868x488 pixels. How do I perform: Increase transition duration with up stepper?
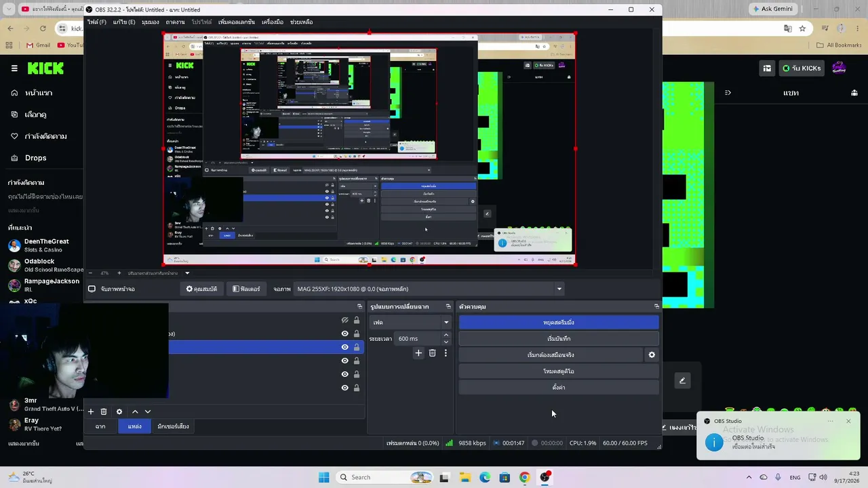pyautogui.click(x=446, y=335)
